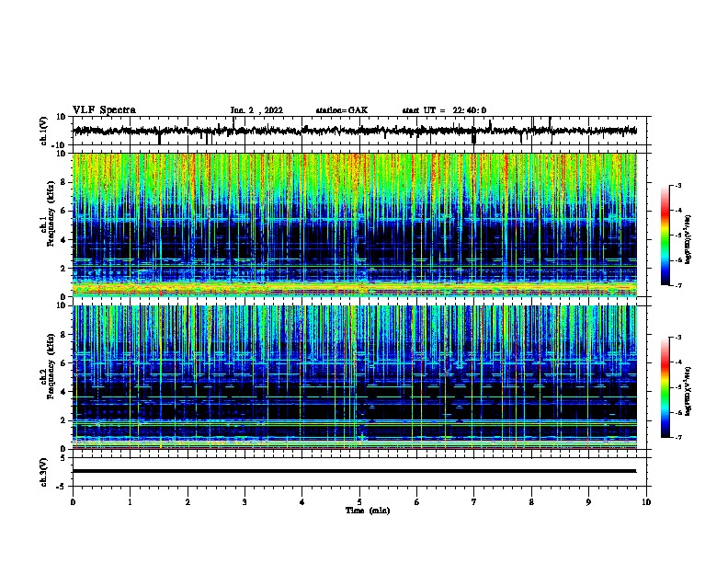Click the "Time (min)" axis title
This screenshot has width=728, height=563.
[368, 511]
